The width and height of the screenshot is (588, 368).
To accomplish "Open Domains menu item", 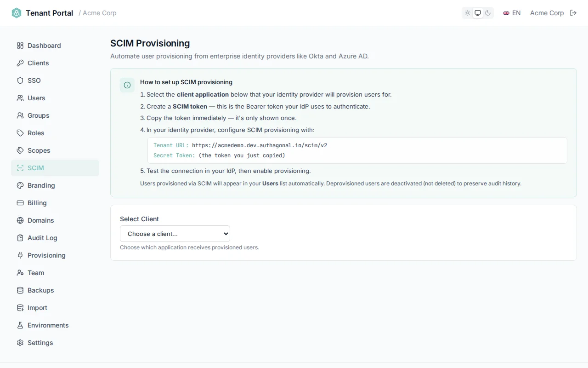I will pyautogui.click(x=55, y=220).
